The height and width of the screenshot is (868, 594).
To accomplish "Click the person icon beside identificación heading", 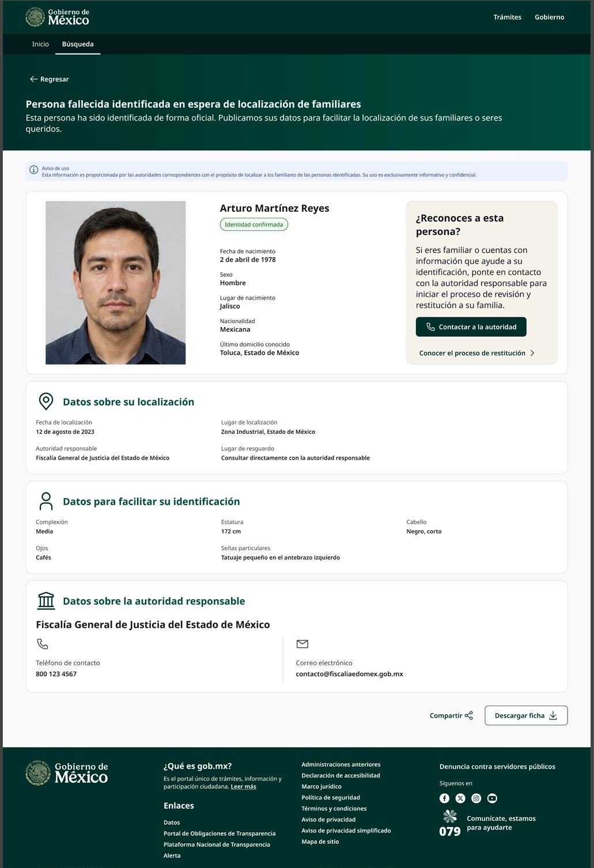I will click(x=46, y=501).
